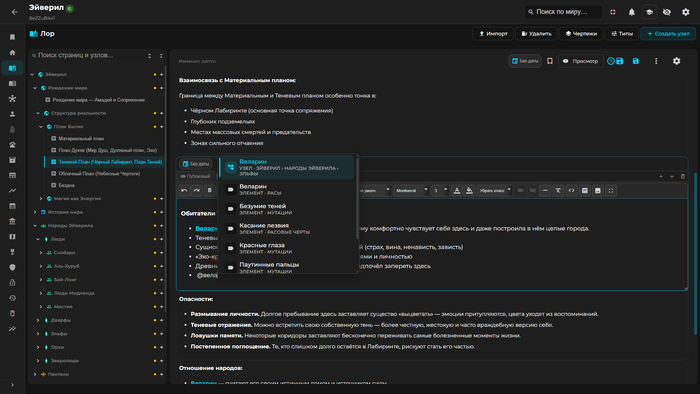This screenshot has height=394, width=700.
Task: Toggle block visibility Публичный
Action: (x=195, y=176)
